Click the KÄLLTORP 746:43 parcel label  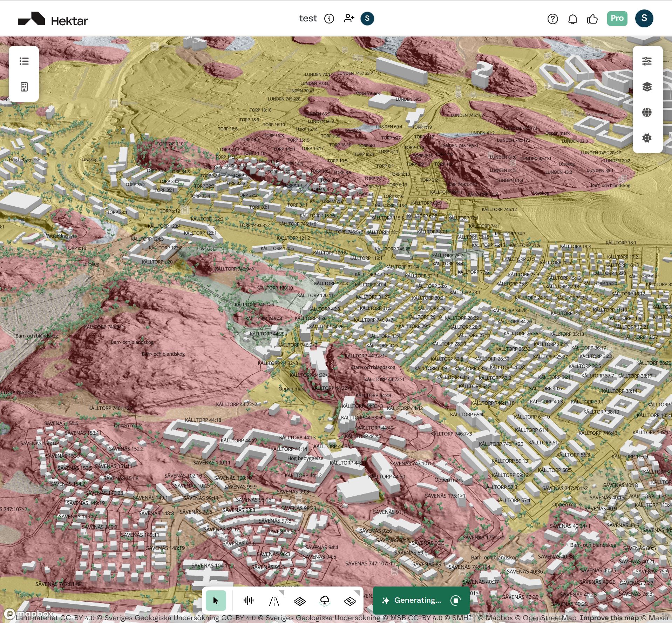[x=598, y=433]
